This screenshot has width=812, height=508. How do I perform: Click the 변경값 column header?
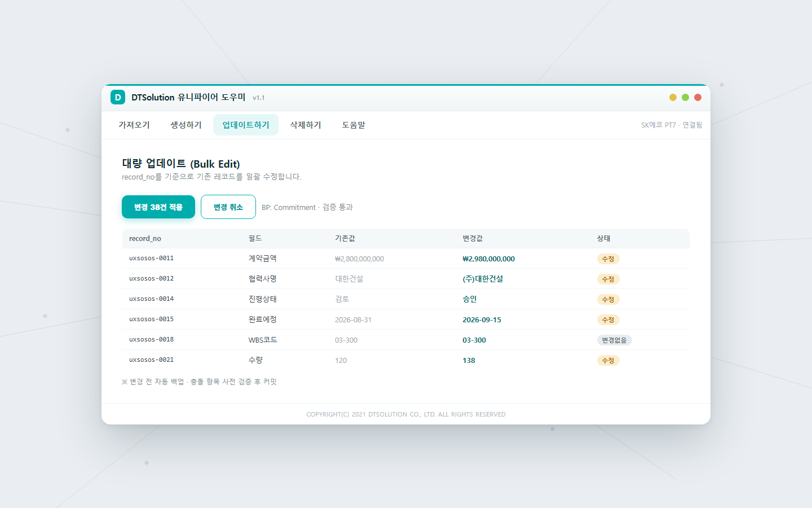(473, 238)
